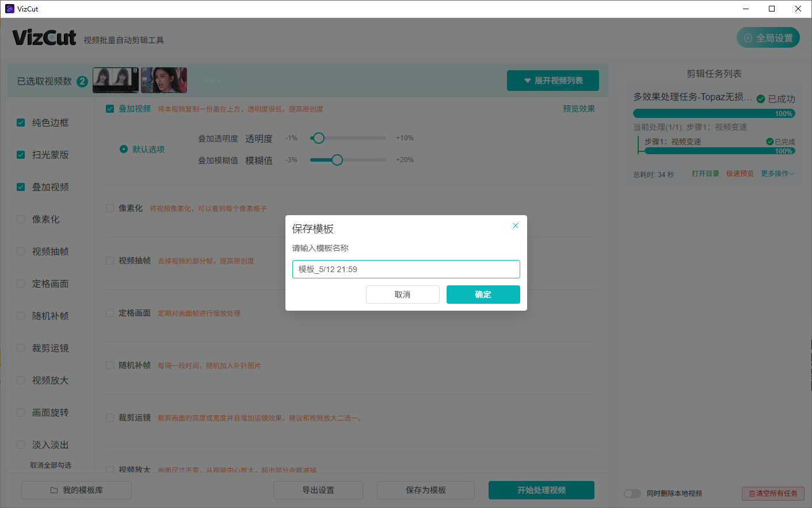Viewport: 812px width, 508px height.
Task: Click the 开始处理视频 button
Action: click(541, 490)
